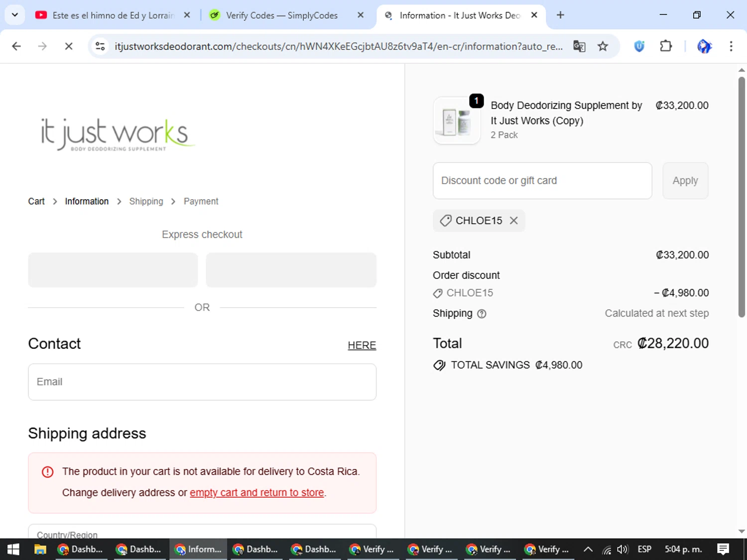Open the Chrome profile avatar

704,46
